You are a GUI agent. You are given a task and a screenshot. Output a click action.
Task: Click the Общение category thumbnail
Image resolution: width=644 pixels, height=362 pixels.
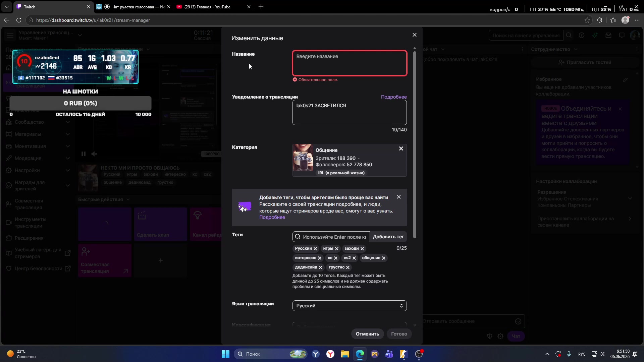[x=303, y=158]
